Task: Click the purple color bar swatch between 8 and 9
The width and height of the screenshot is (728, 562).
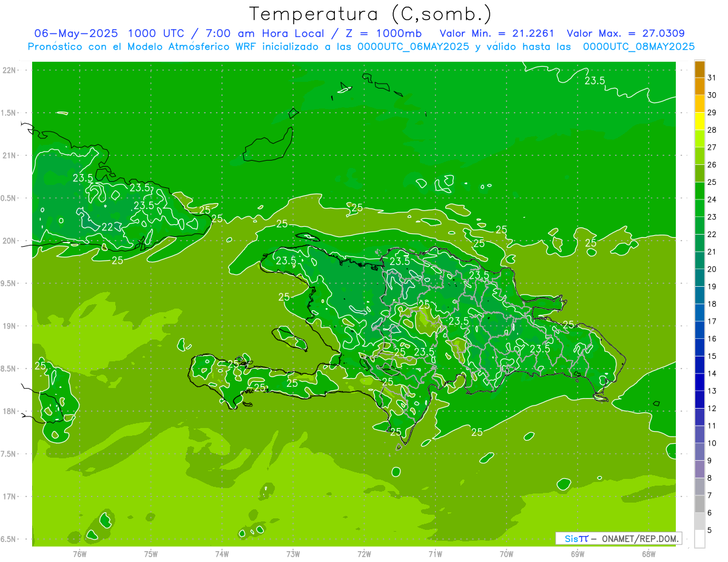Action: 699,469
